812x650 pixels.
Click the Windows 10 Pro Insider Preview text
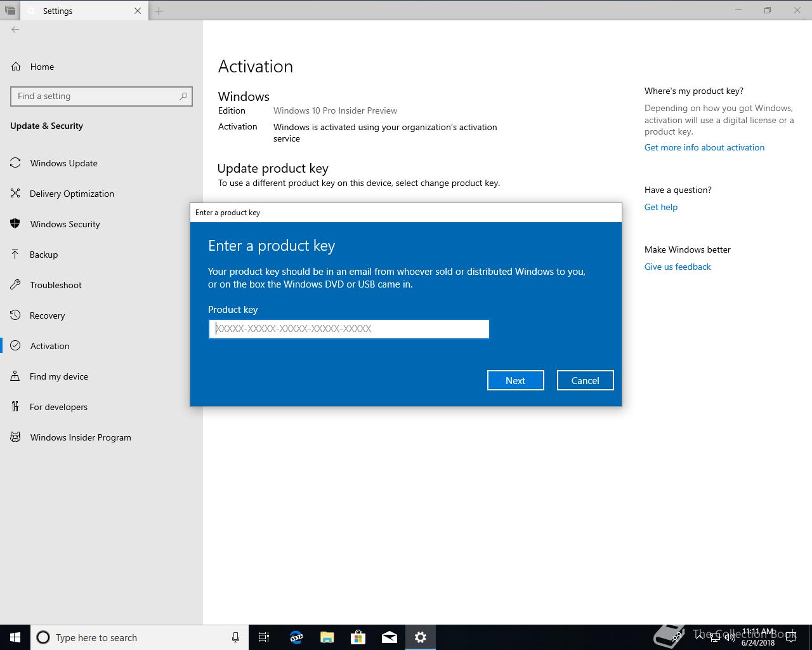(x=335, y=110)
